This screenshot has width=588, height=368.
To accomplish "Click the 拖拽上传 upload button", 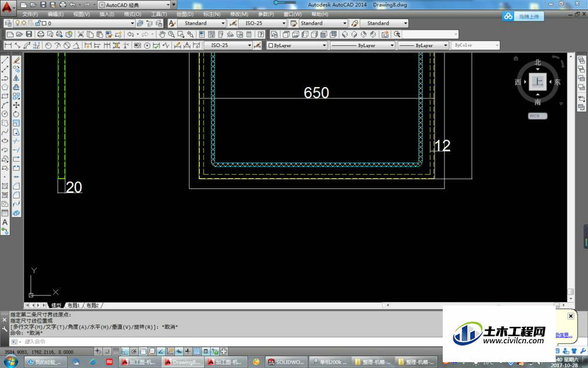I will click(523, 16).
